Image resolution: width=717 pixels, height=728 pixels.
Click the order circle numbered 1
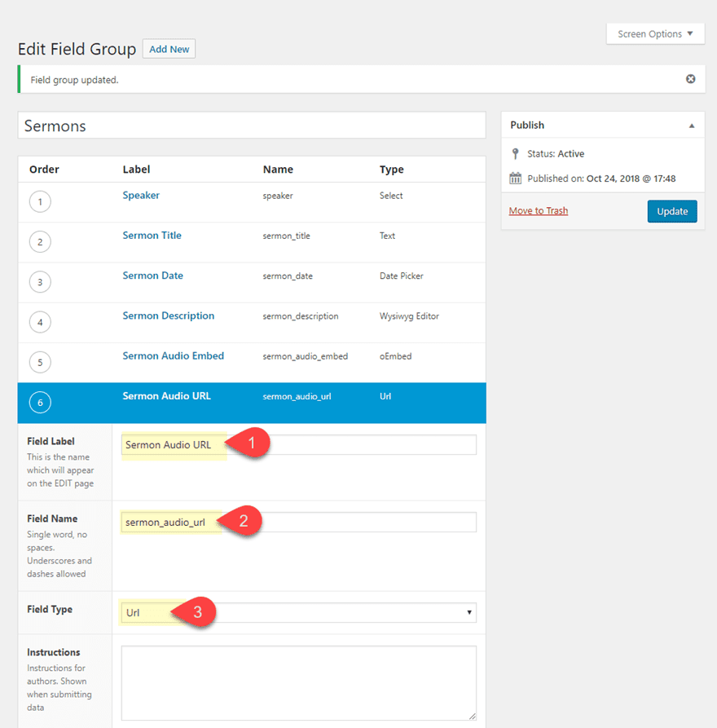pos(40,201)
